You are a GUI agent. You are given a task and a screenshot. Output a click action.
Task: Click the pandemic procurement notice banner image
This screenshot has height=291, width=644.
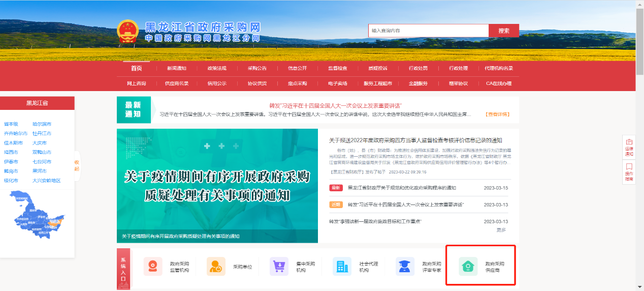[217, 185]
